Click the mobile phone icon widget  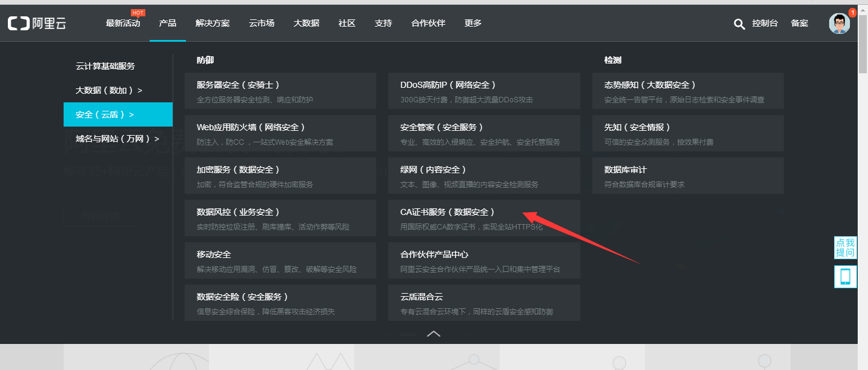point(845,277)
